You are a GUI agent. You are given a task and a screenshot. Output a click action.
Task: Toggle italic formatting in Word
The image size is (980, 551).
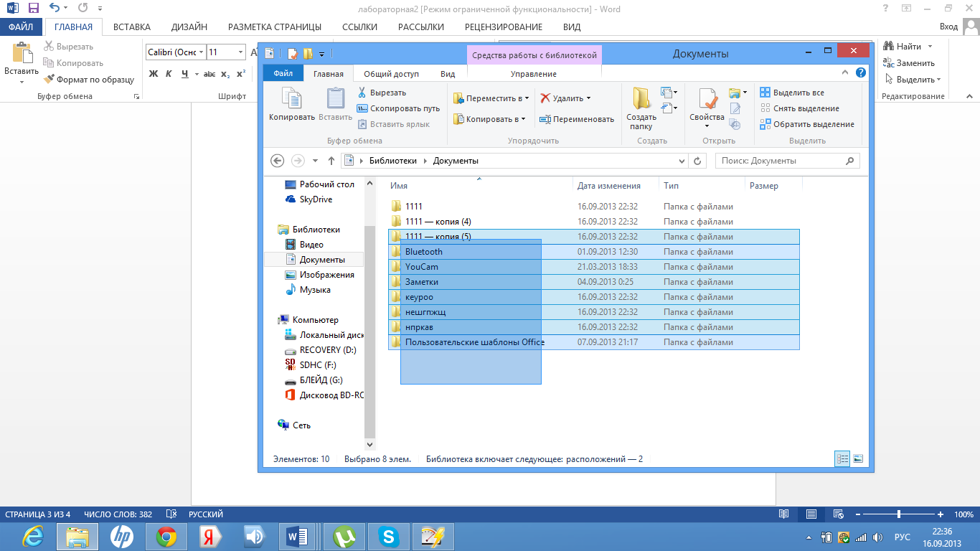[169, 74]
